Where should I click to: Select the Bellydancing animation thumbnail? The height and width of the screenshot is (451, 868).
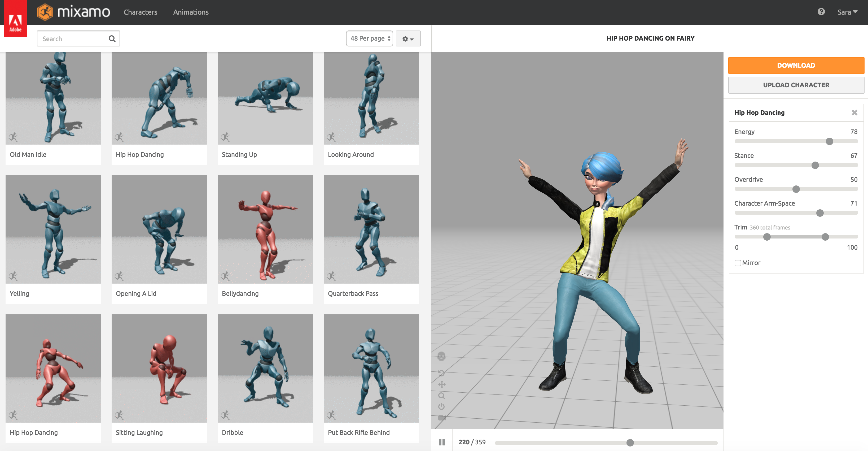pyautogui.click(x=265, y=229)
